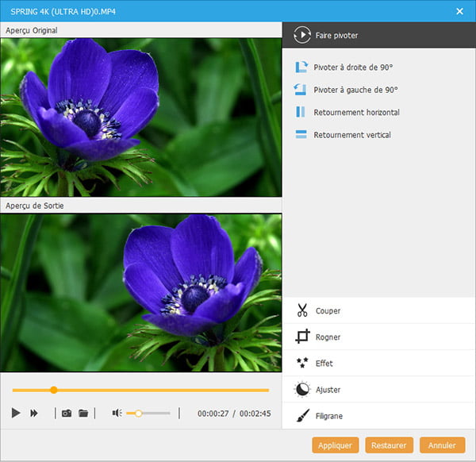This screenshot has height=462, width=476.
Task: Click the Appliquer button
Action: coord(335,445)
